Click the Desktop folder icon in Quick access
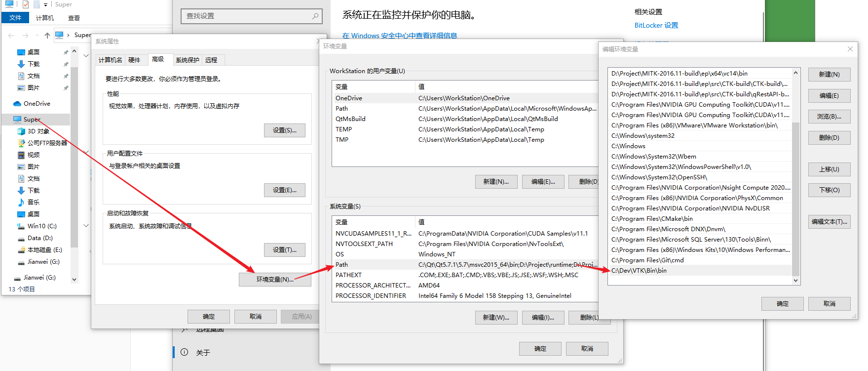This screenshot has width=868, height=371. point(21,52)
